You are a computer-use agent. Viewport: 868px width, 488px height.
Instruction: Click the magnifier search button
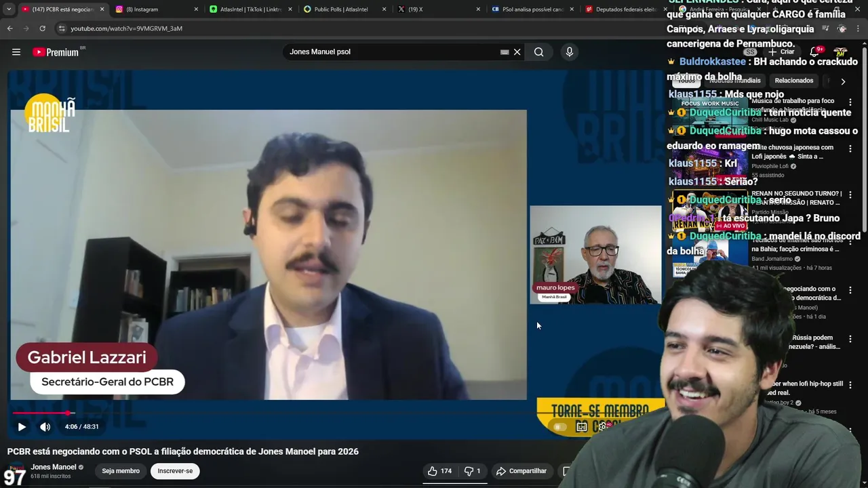click(538, 52)
